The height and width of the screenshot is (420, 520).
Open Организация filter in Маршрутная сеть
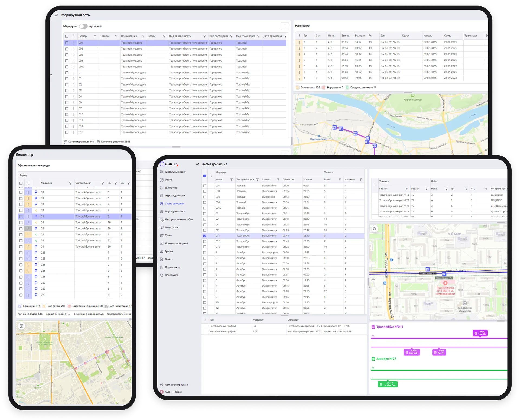click(x=143, y=36)
